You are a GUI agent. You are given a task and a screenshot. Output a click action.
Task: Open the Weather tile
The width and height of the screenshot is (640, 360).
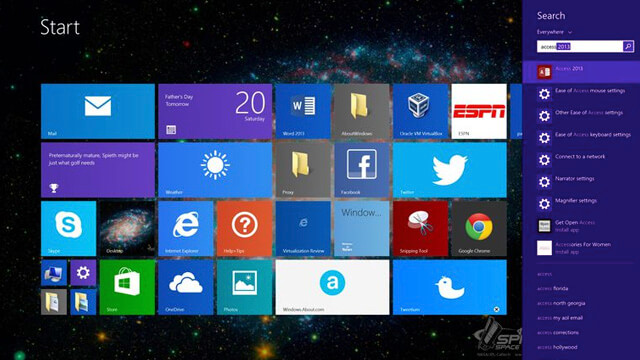(215, 170)
